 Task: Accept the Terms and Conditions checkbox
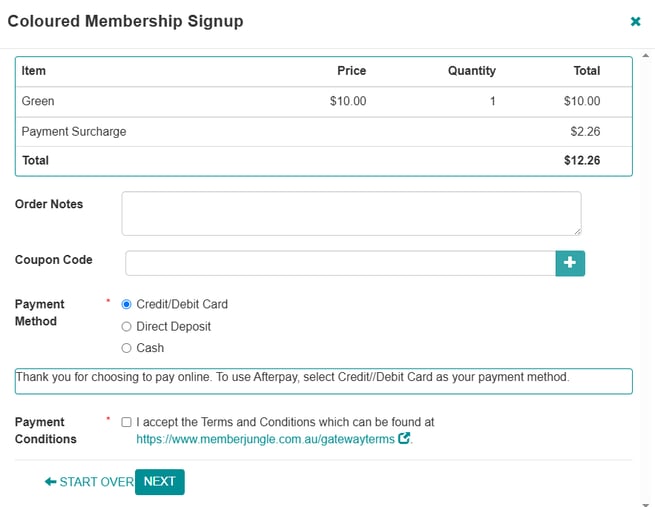tap(126, 422)
